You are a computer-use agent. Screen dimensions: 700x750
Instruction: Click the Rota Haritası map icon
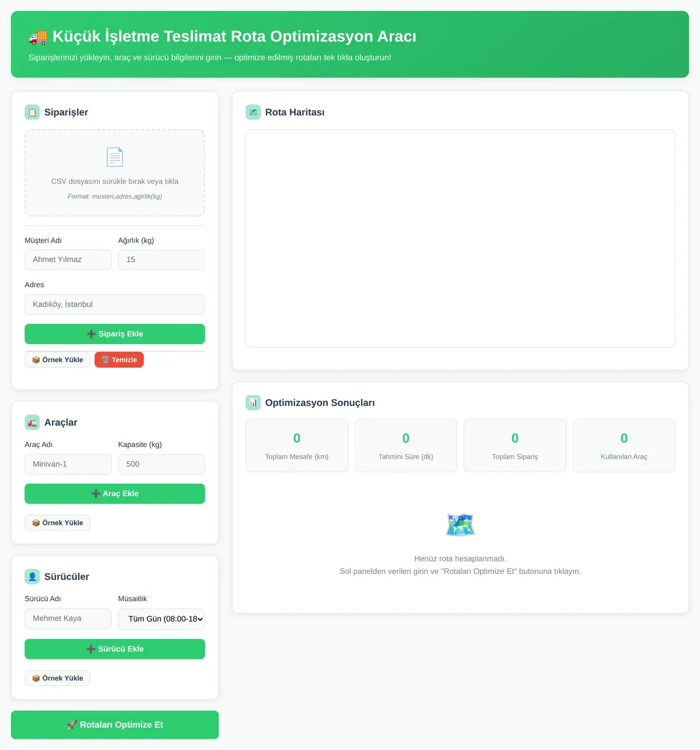pyautogui.click(x=253, y=112)
